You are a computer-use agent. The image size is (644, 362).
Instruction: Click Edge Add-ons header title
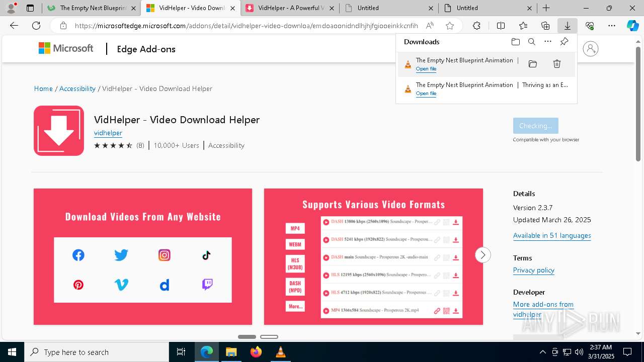146,49
